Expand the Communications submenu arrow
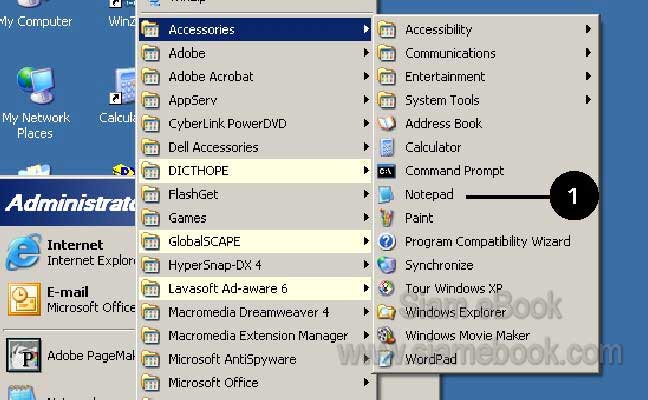 point(588,53)
